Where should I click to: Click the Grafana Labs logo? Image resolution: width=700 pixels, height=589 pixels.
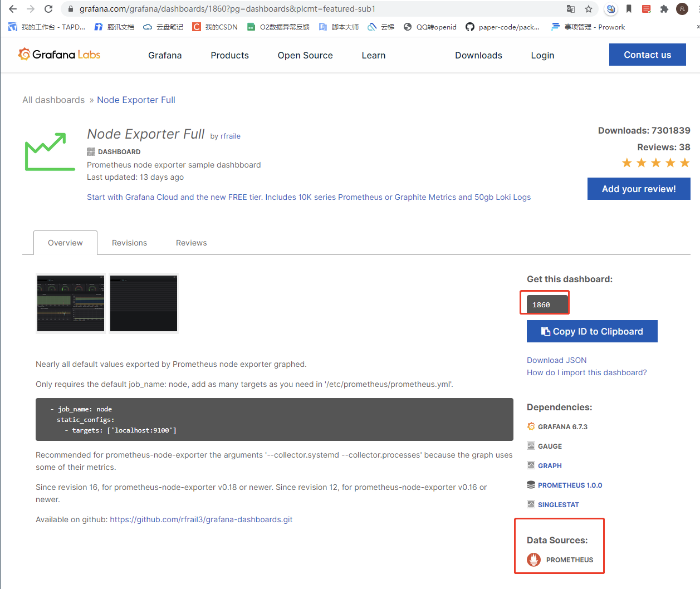click(59, 54)
